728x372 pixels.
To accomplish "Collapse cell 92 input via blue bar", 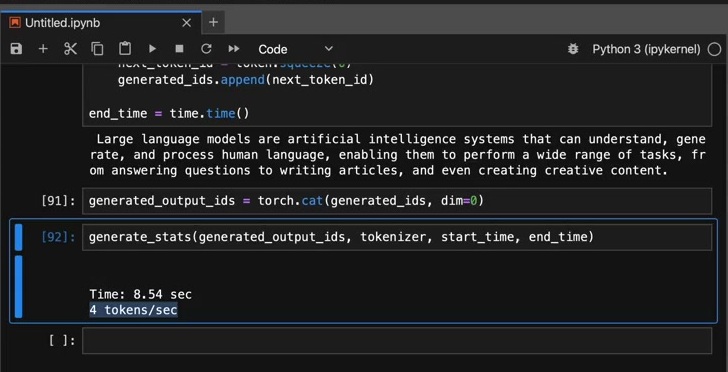I will coord(19,237).
